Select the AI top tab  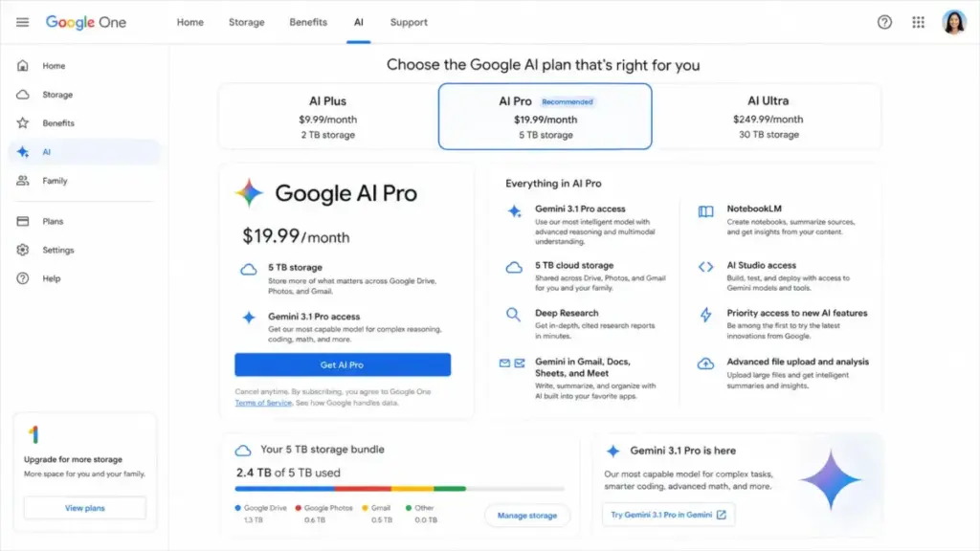pos(358,23)
